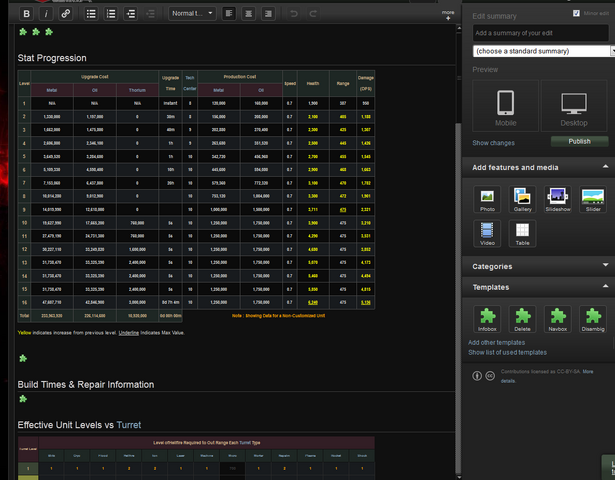Insert the Infobox template
The image size is (615, 480).
pos(487,319)
